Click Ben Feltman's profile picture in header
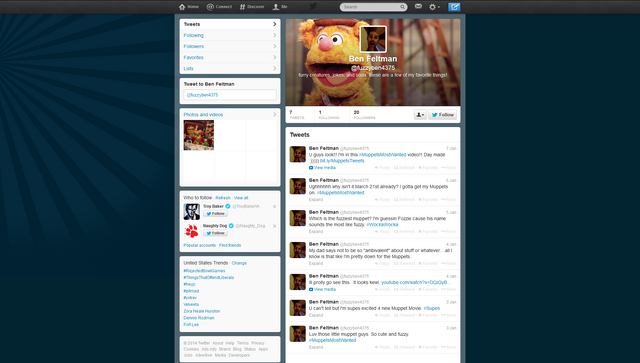The image size is (640, 363). (373, 39)
